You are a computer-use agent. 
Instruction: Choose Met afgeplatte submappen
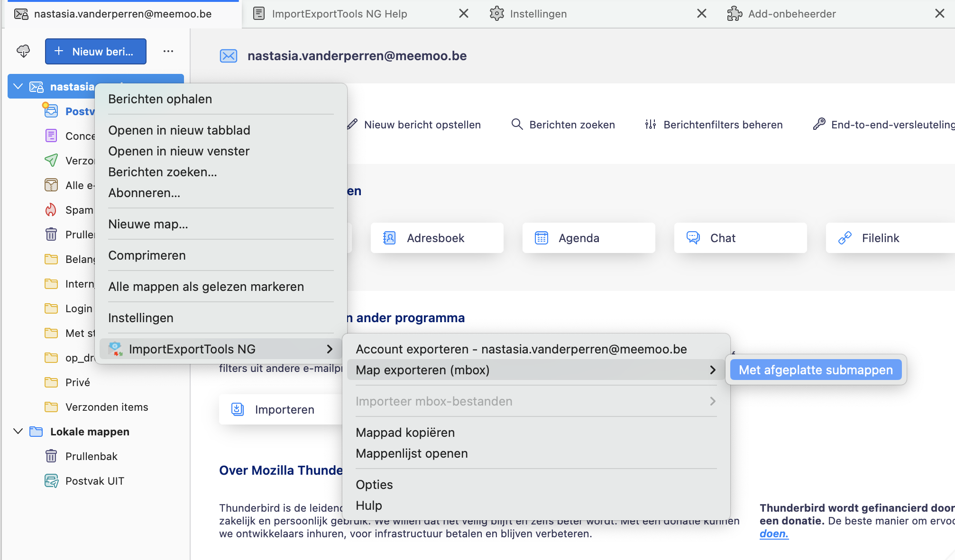click(816, 370)
